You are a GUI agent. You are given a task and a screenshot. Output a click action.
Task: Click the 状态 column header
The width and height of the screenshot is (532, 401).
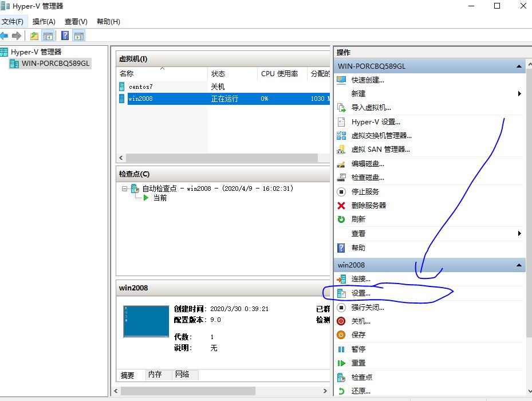tap(232, 74)
